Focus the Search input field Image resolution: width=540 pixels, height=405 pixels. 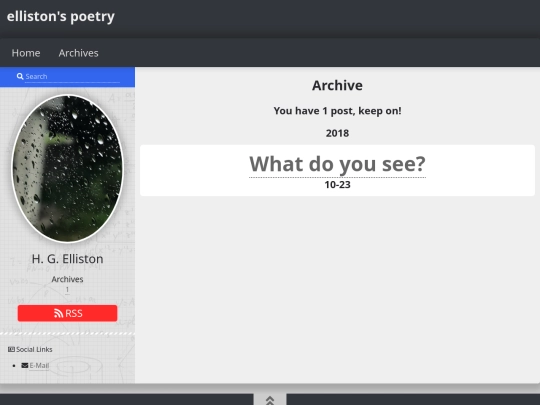72,76
